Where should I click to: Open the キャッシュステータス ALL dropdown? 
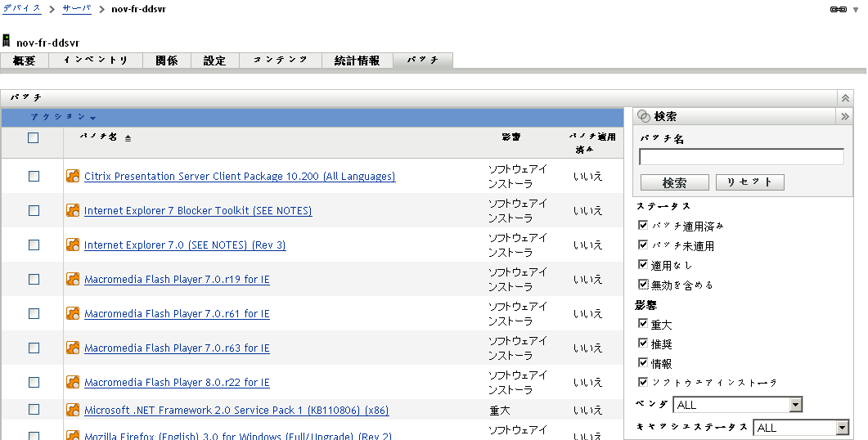[x=801, y=427]
